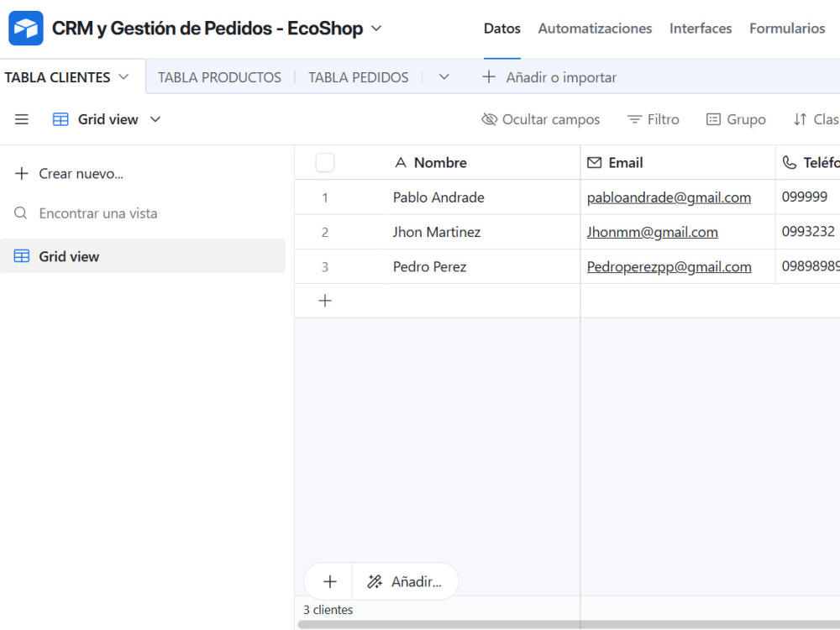Click the Email column header

point(678,162)
